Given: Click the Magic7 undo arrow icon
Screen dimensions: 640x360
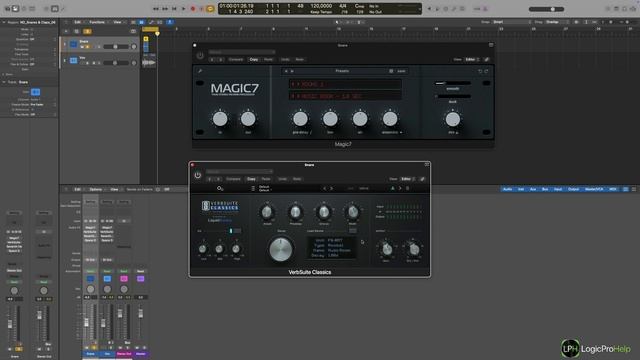Looking at the screenshot, I should point(480,71).
